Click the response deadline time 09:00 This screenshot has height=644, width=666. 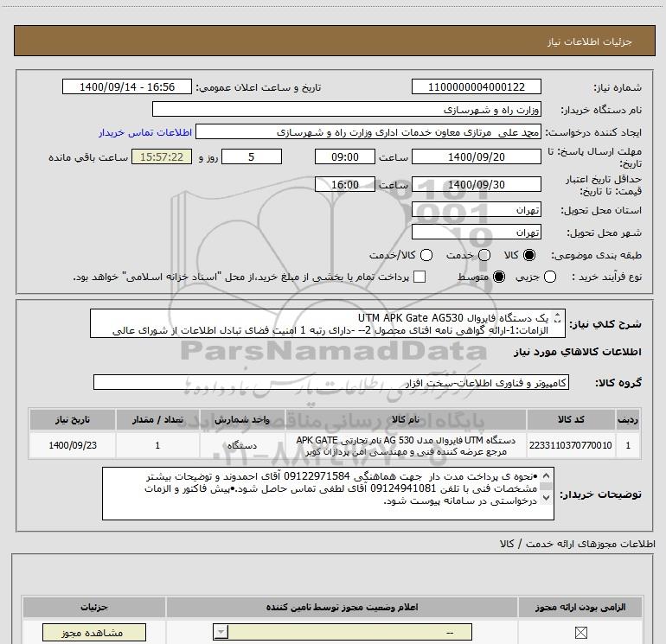click(345, 156)
